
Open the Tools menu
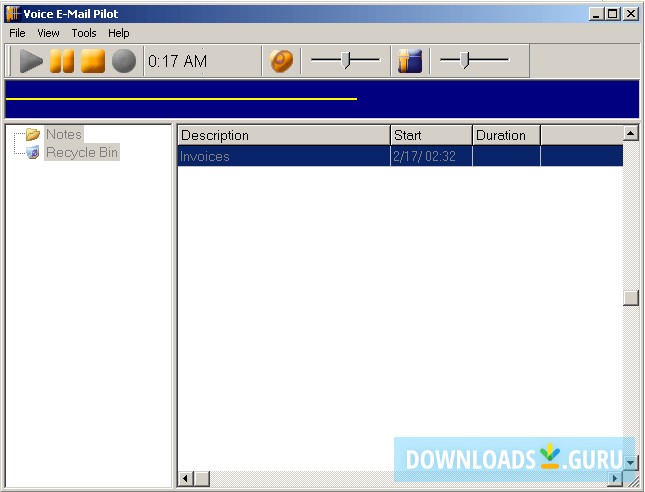(84, 33)
